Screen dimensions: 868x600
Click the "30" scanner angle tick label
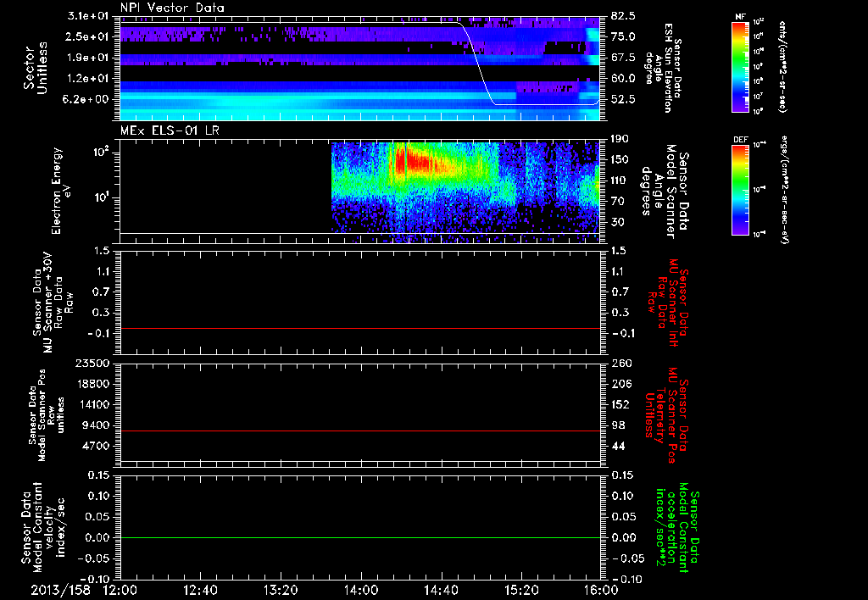(x=617, y=222)
